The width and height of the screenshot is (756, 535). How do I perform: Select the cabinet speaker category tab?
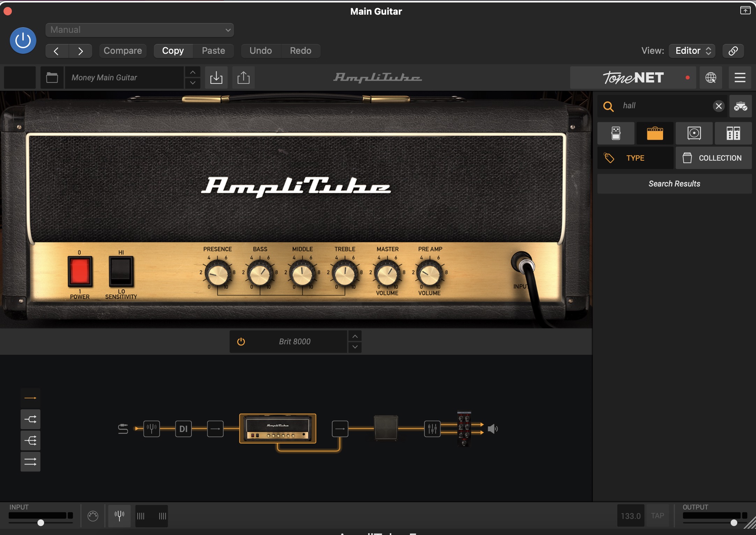point(694,133)
